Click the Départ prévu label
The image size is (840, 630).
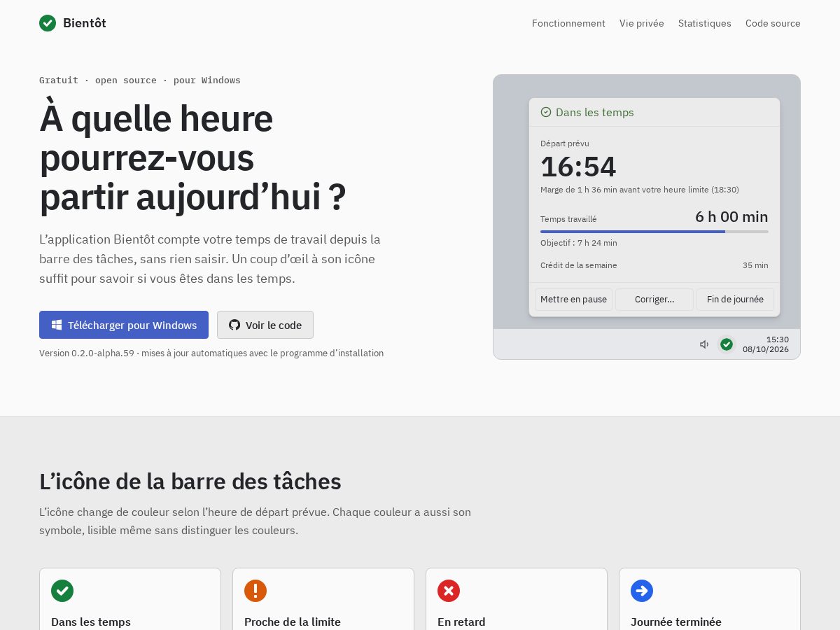click(565, 143)
